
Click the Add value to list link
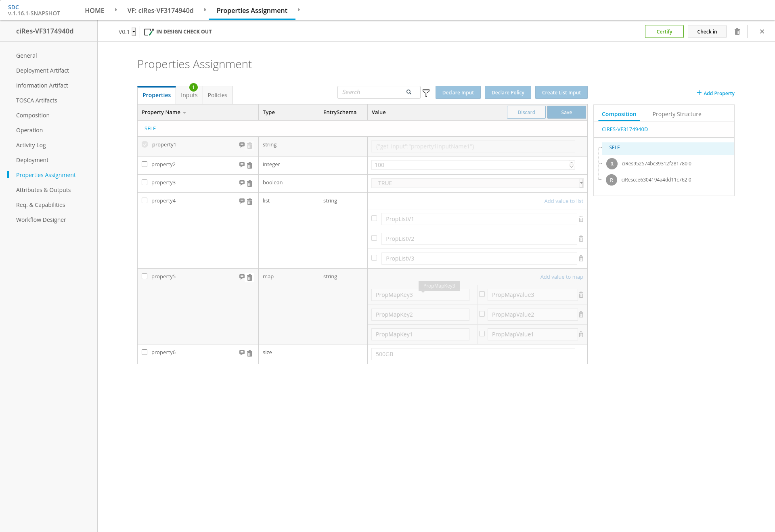coord(563,201)
